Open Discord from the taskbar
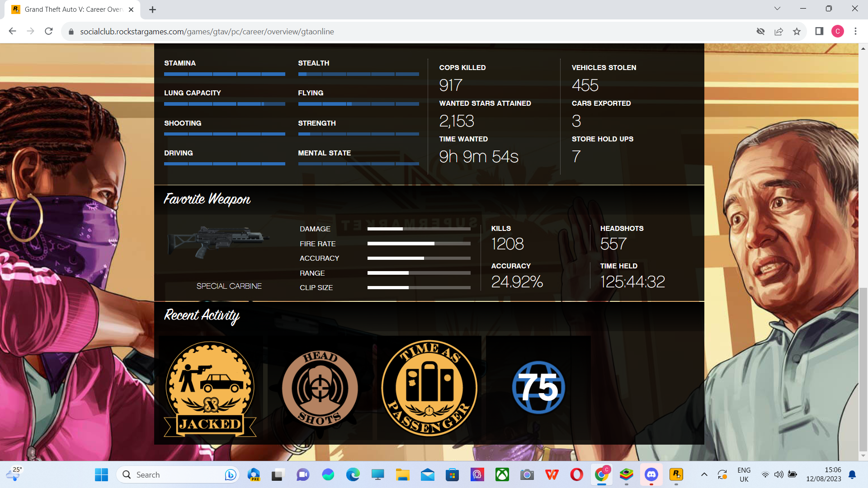 pyautogui.click(x=651, y=474)
